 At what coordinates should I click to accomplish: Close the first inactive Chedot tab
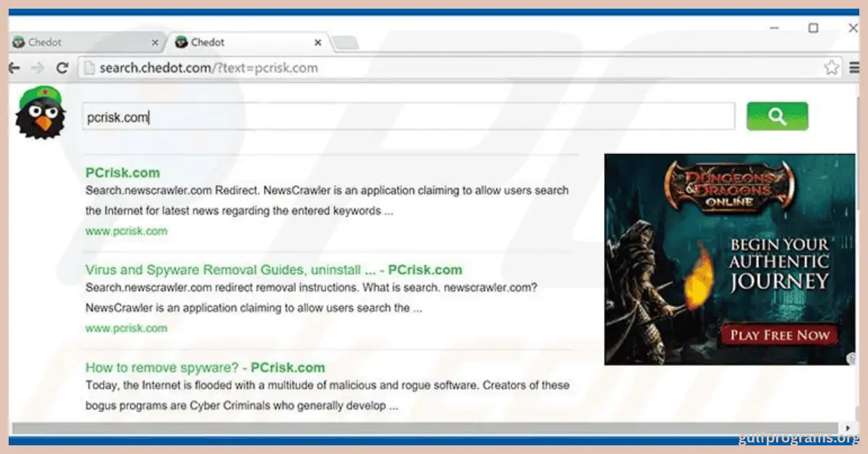(x=155, y=43)
